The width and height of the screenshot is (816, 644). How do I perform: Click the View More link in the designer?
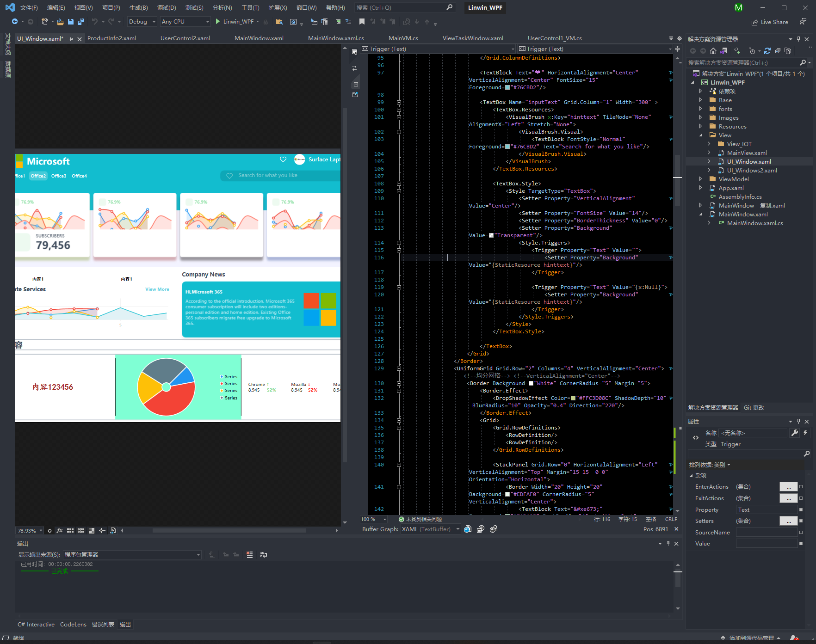click(157, 289)
